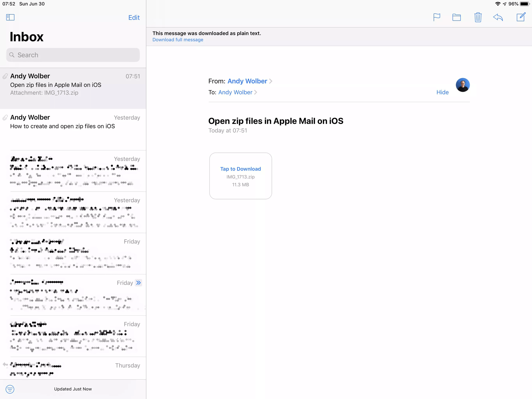Check the battery indicator in status bar

click(x=525, y=4)
